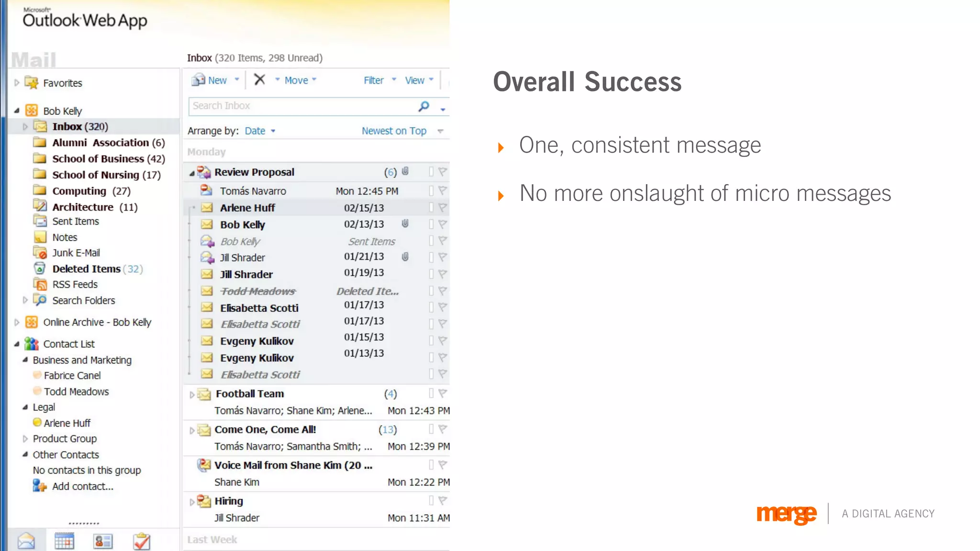Toggle flag on Hiring conversation
This screenshot has height=551, width=980.
pyautogui.click(x=443, y=500)
